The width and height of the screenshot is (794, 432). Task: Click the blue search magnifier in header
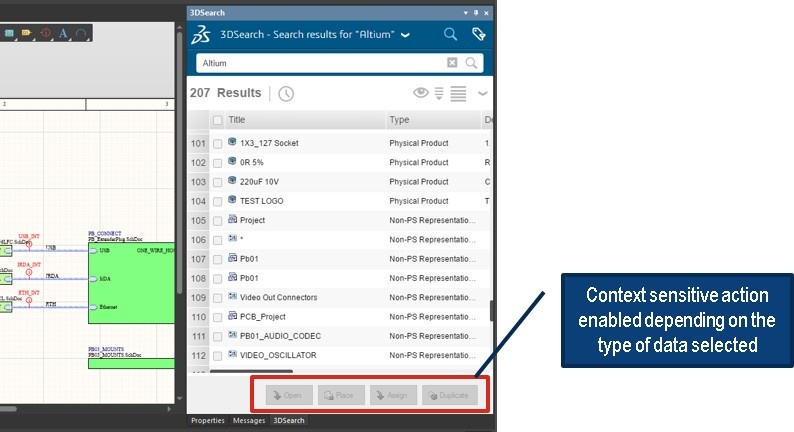(450, 34)
